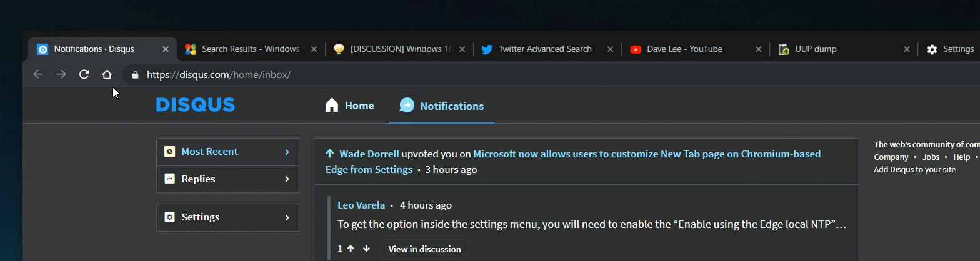Viewport: 980px width, 261px height.
Task: Click the View in discussion button
Action: [425, 249]
